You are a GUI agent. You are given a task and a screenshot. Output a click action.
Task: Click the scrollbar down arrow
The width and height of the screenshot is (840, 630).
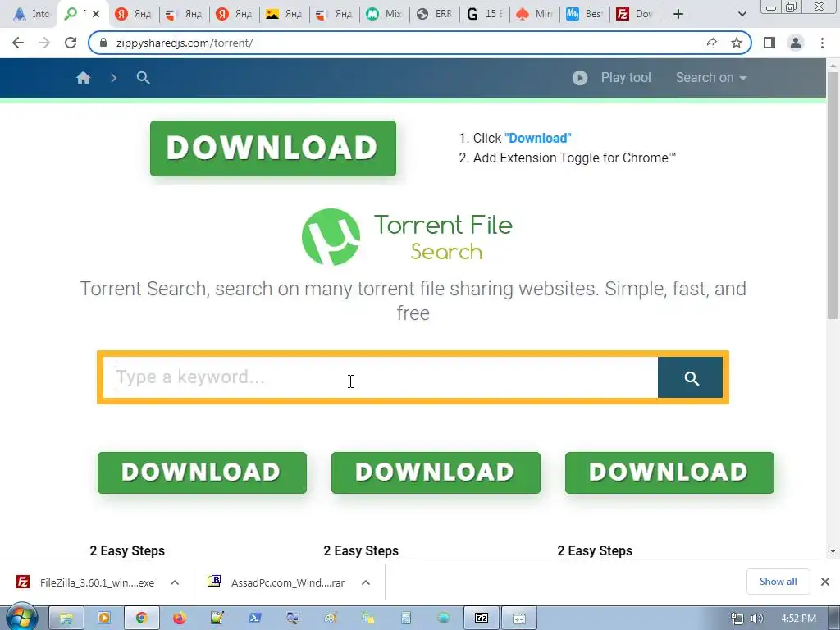(x=833, y=550)
